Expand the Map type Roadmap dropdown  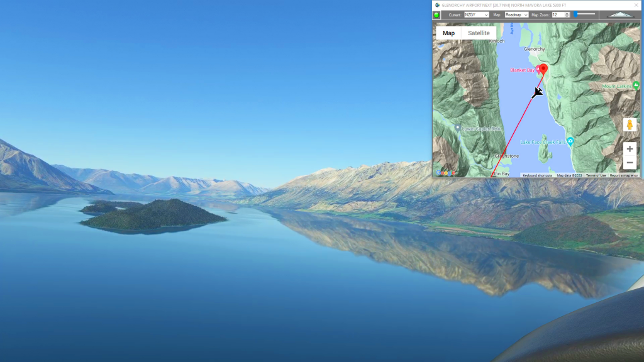[x=516, y=14]
